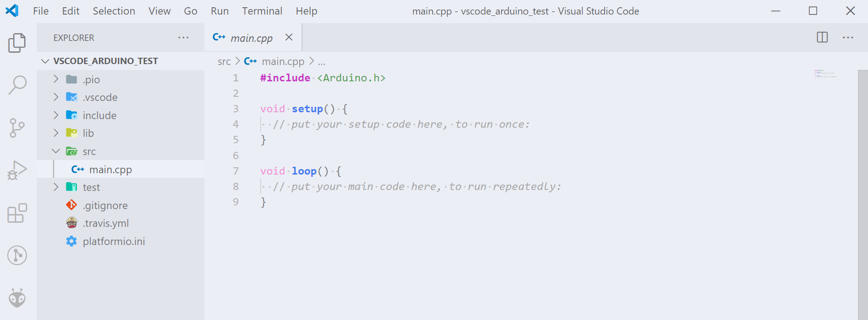Select .gitignore in the file tree
The image size is (868, 320).
click(121, 205)
